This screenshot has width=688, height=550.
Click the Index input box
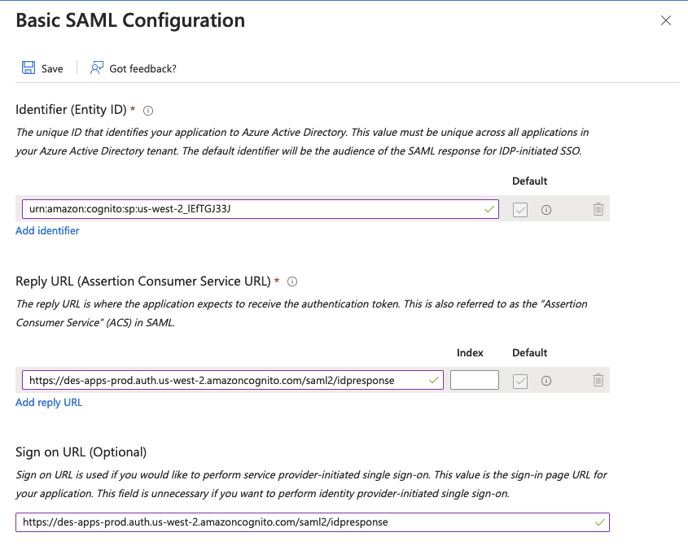tap(474, 380)
